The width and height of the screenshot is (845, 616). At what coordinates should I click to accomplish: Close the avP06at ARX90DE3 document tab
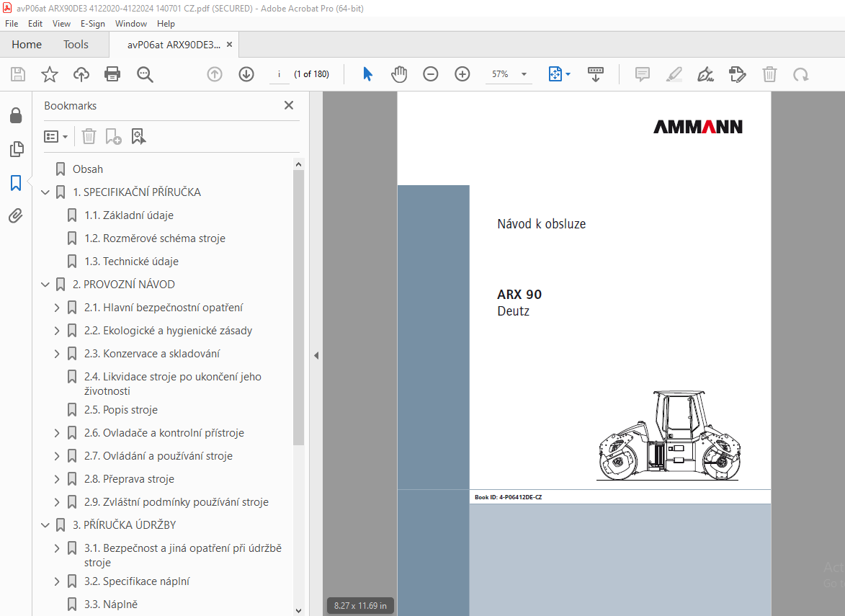[230, 45]
